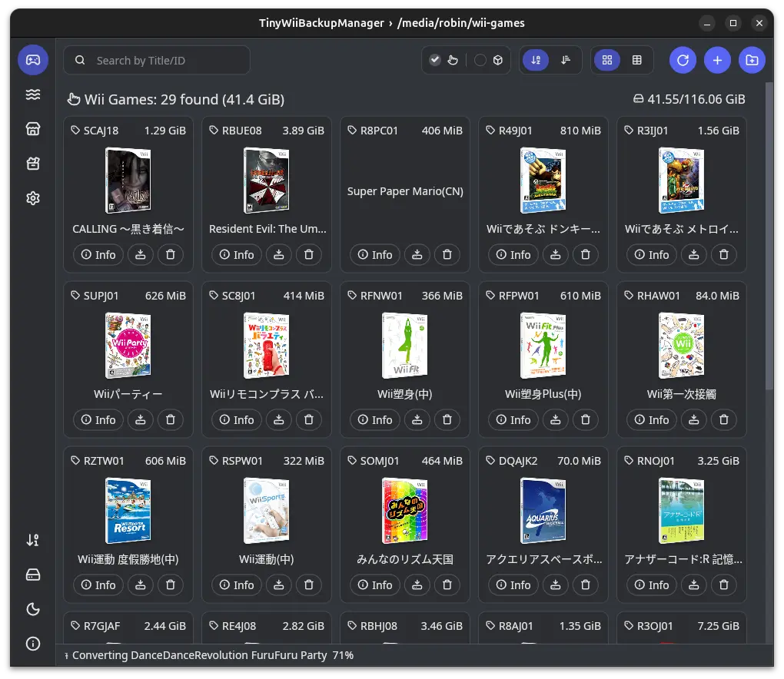Open the homebrew store icon in sidebar
The height and width of the screenshot is (679, 784).
(x=33, y=129)
